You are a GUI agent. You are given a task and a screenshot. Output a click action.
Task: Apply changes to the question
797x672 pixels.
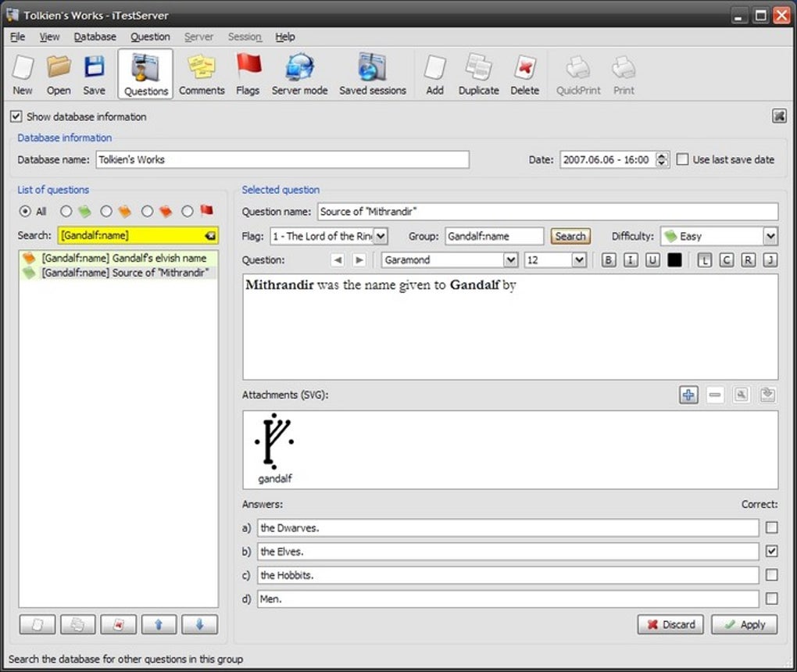744,624
